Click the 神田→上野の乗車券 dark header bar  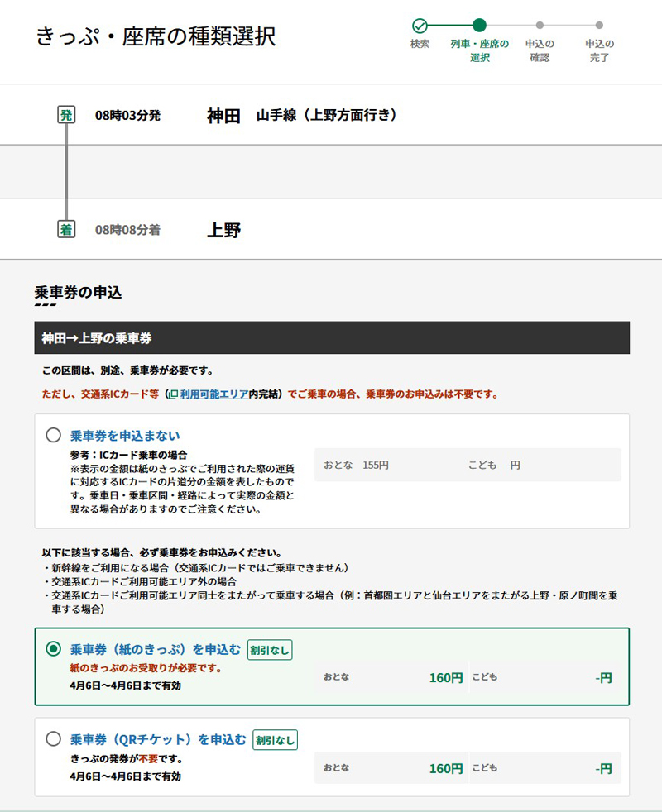tap(331, 338)
